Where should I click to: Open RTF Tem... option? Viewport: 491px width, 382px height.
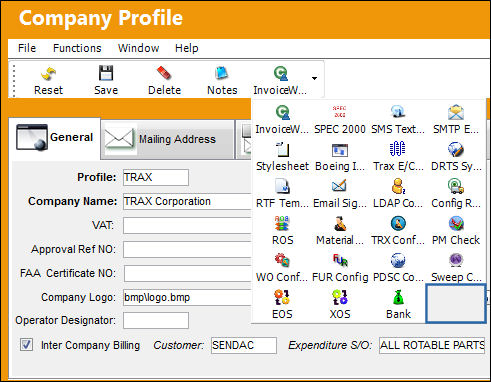coord(282,193)
